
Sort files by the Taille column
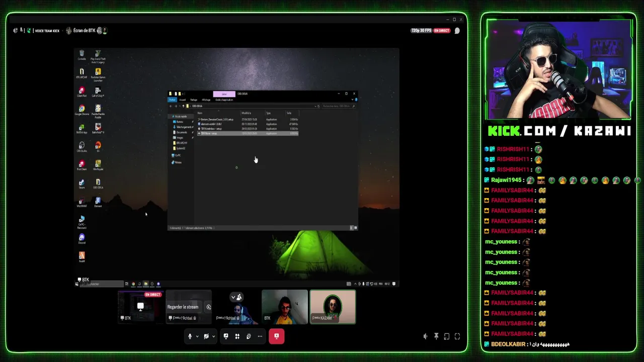(292, 113)
